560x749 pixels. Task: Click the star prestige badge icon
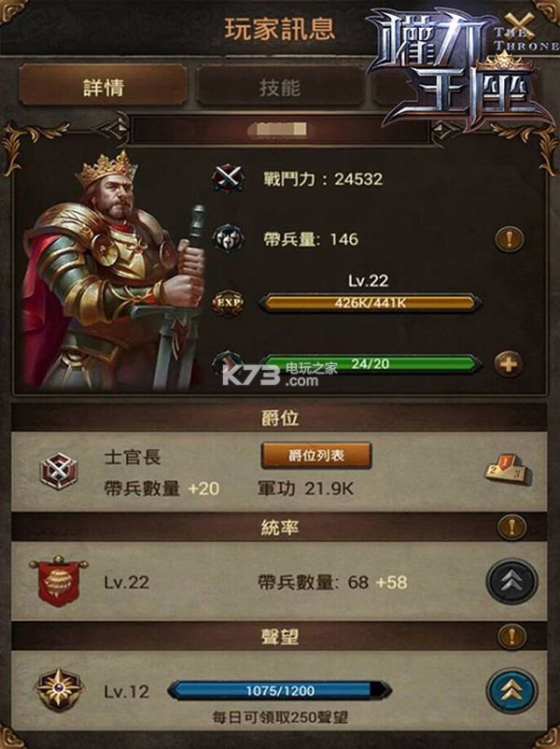click(x=58, y=690)
